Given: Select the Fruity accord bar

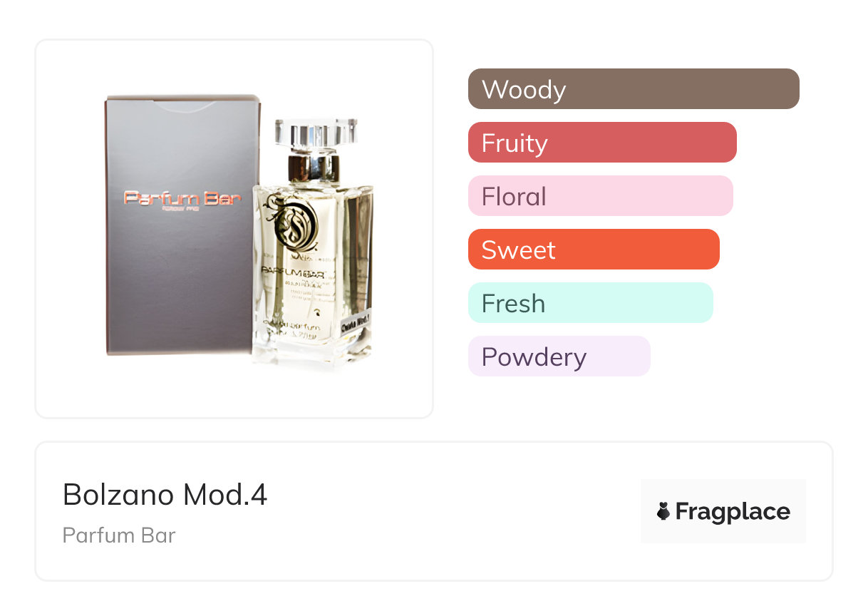Looking at the screenshot, I should tap(601, 143).
